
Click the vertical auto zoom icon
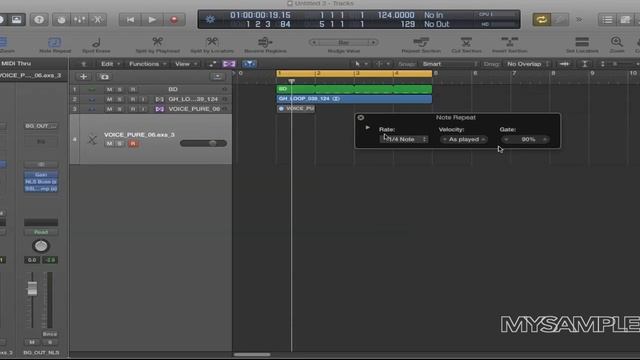[585, 64]
